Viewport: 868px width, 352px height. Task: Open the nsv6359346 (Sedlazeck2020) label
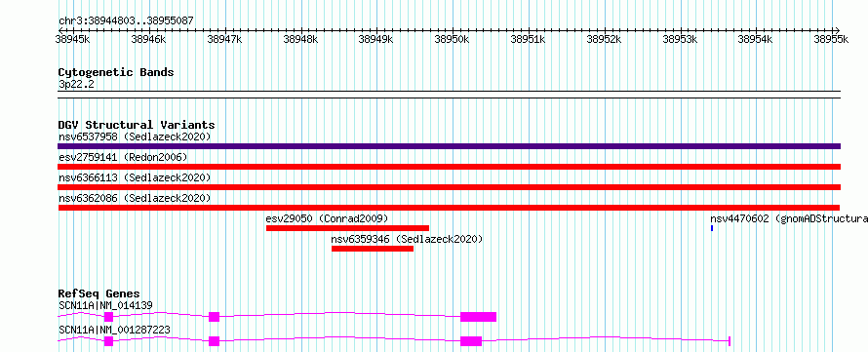click(408, 239)
